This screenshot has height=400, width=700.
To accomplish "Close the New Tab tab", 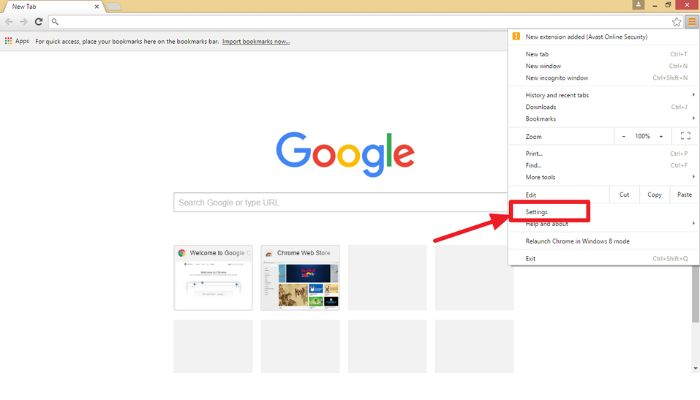I will [96, 7].
